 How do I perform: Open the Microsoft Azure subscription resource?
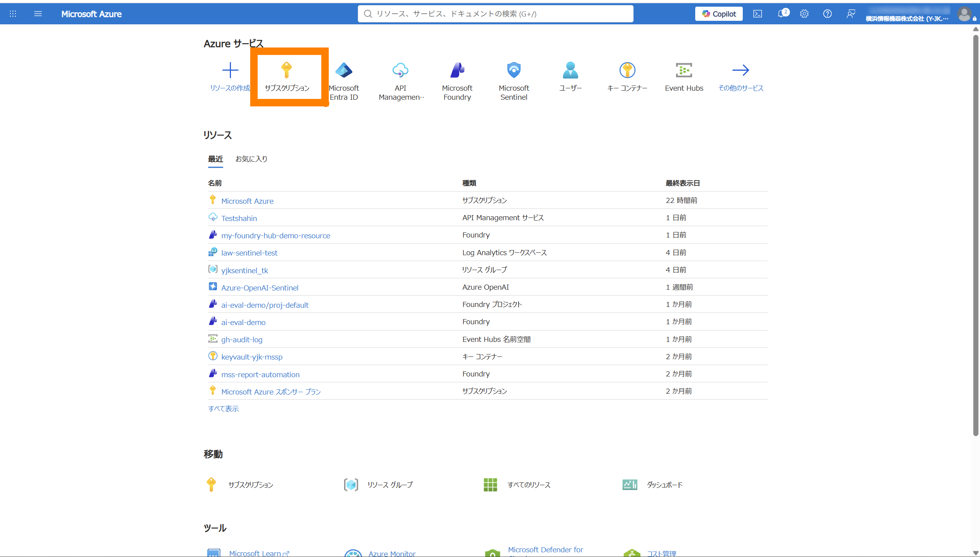[x=247, y=201]
